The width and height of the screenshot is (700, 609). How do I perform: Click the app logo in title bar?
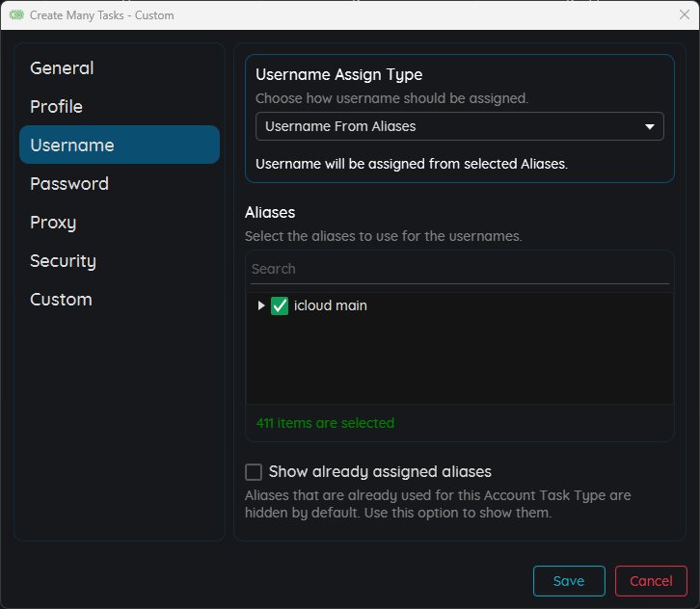tap(16, 15)
